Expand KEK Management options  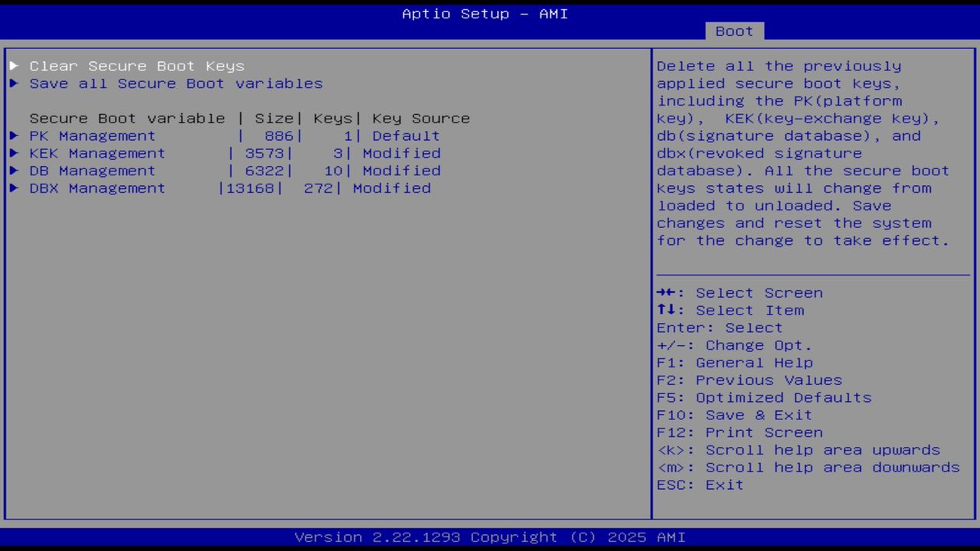(x=96, y=153)
